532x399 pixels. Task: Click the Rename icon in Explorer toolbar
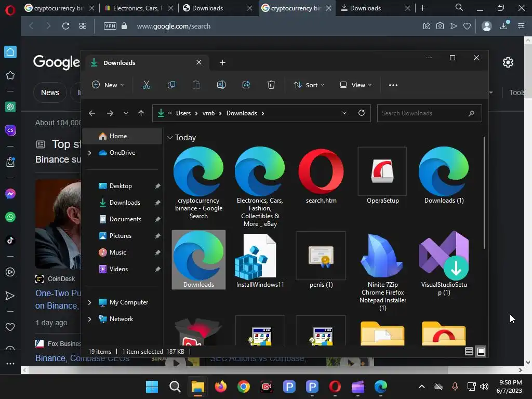point(221,85)
